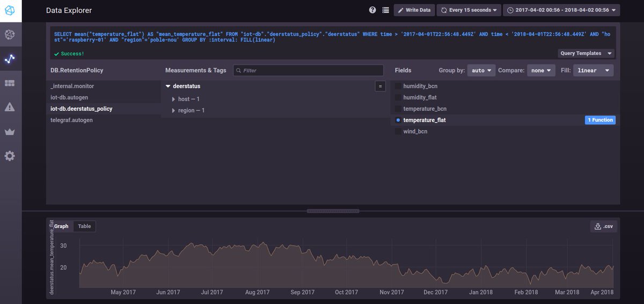Open the Group by auto dropdown
Viewport: 644px width, 304px height.
(x=481, y=70)
